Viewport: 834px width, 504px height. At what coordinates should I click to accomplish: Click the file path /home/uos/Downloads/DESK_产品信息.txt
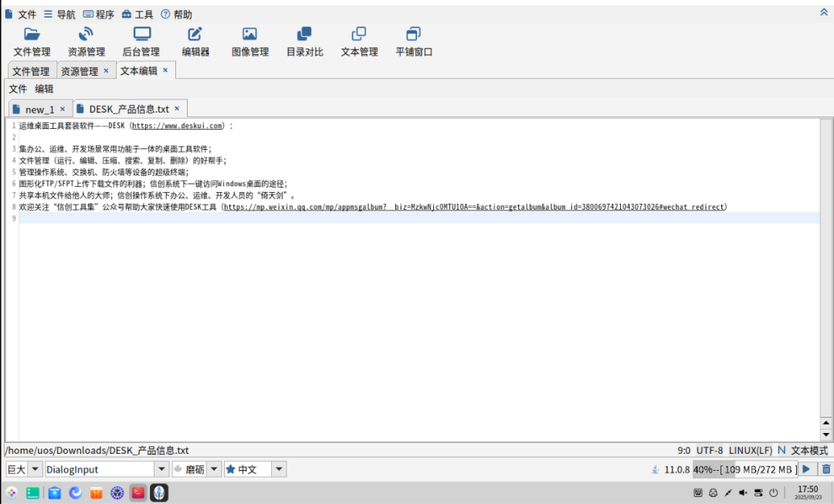tap(97, 450)
